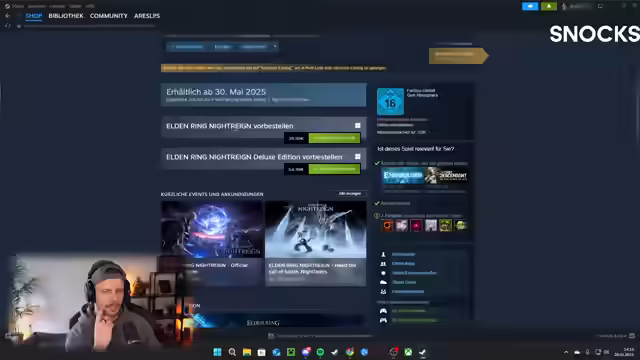This screenshot has height=360, width=640.
Task: Open the SHOP tab
Action: point(33,16)
